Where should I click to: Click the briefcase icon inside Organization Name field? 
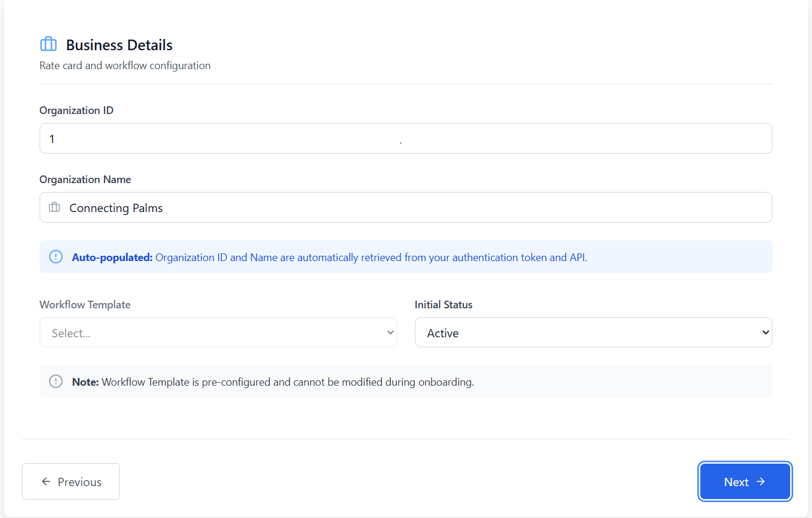[x=54, y=207]
